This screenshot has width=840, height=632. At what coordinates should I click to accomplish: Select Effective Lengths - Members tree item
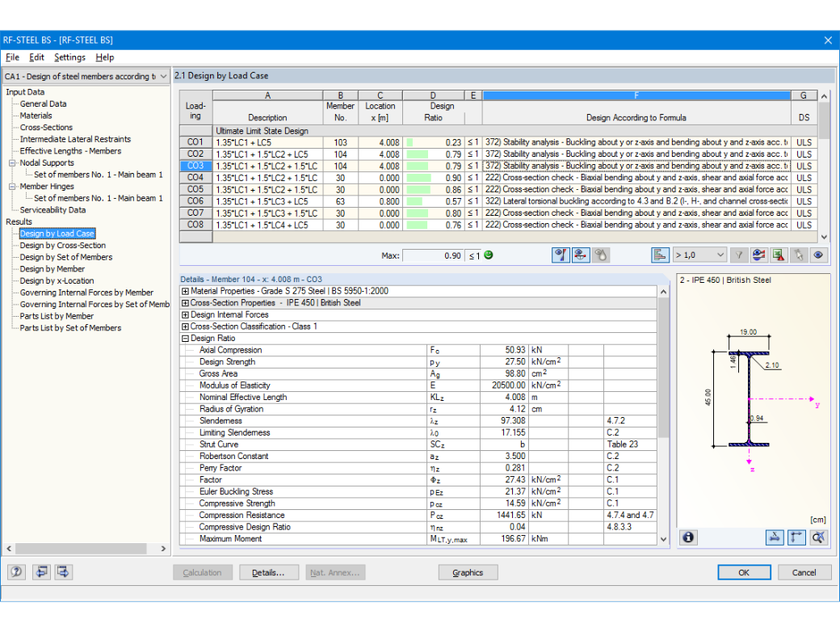coord(70,151)
